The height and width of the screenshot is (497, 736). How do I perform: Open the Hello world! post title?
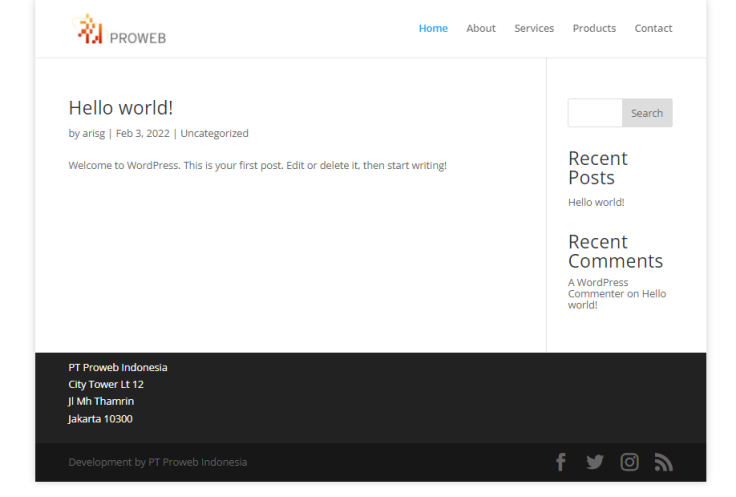121,108
